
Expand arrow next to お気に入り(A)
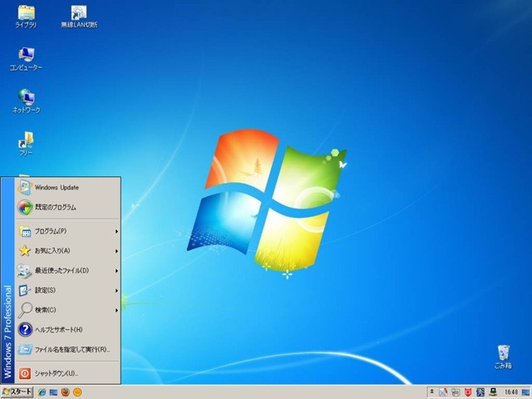coord(116,251)
